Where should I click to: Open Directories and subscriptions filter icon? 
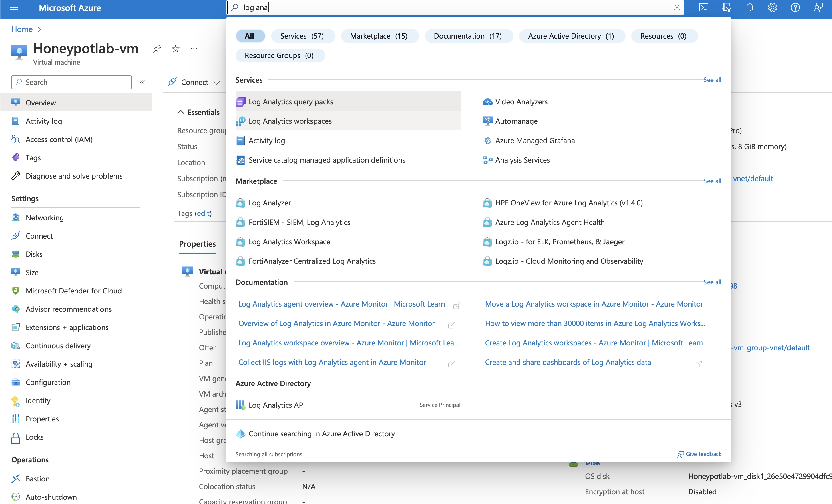(x=727, y=7)
